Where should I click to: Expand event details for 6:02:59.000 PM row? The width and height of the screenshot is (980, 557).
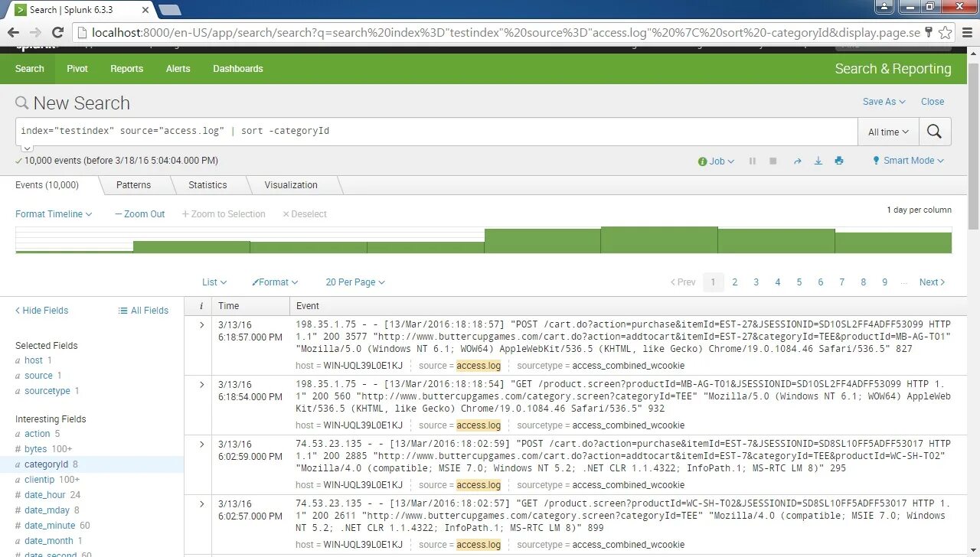tap(201, 445)
